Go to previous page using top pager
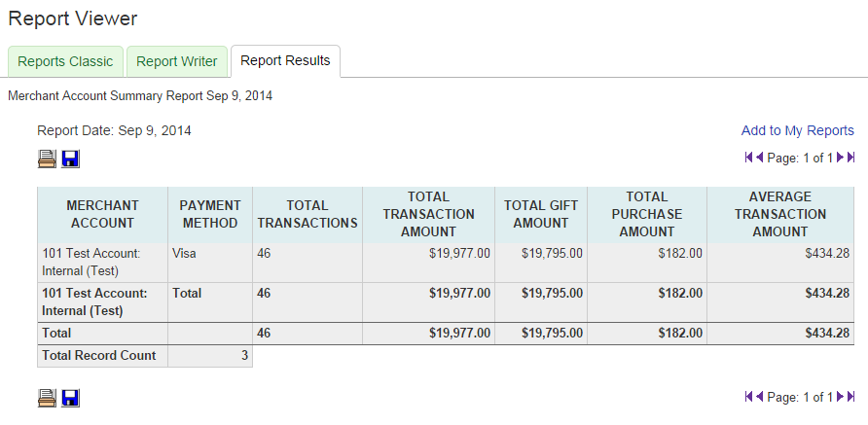Screen dimensions: 868x425 [759, 158]
